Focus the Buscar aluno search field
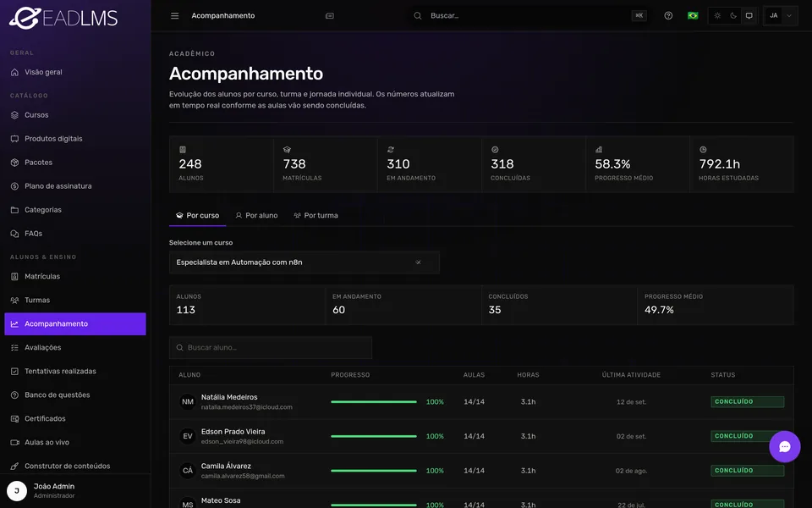Image resolution: width=812 pixels, height=508 pixels. [x=271, y=348]
